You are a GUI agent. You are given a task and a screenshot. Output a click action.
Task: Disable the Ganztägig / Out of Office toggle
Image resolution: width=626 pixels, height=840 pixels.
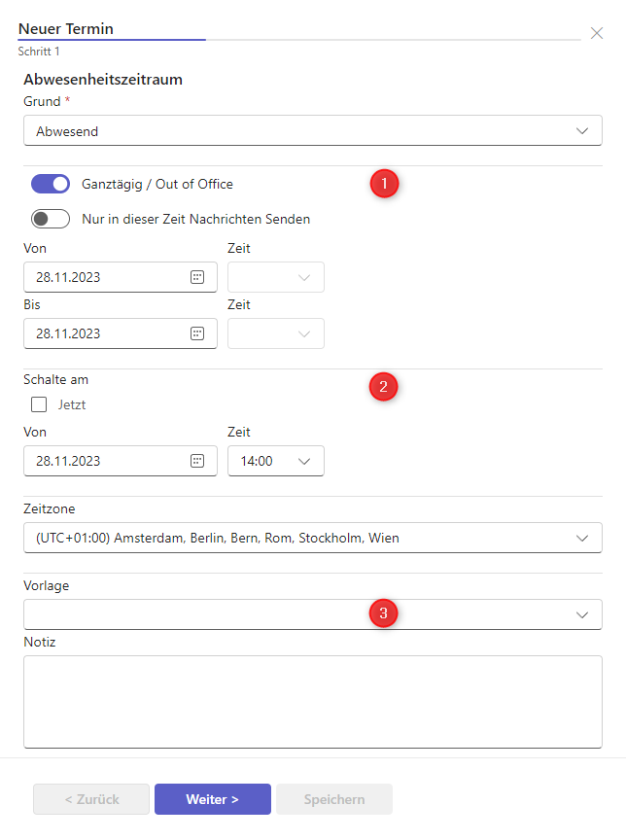pos(51,184)
